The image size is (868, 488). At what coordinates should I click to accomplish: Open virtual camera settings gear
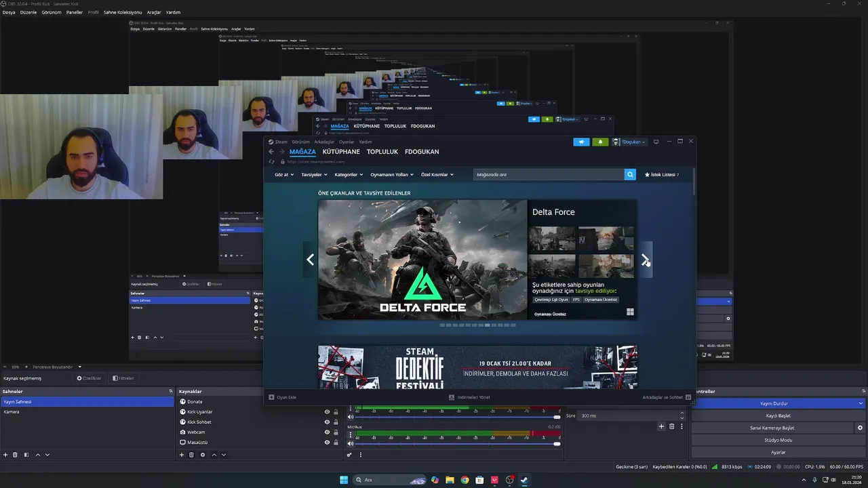click(x=860, y=428)
